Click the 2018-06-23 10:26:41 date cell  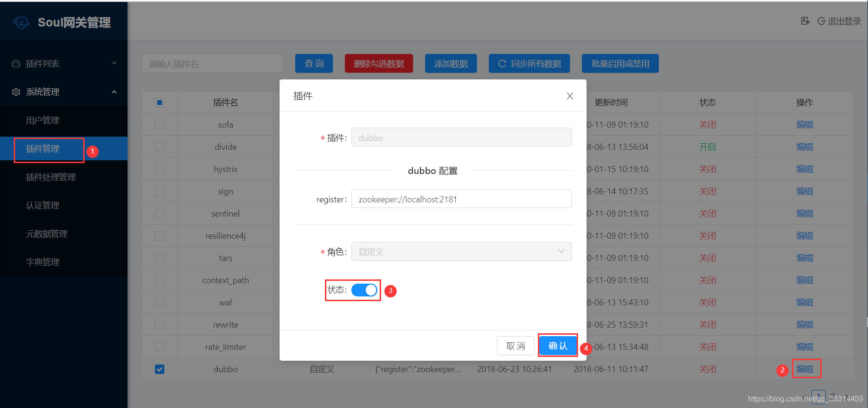[x=514, y=369]
